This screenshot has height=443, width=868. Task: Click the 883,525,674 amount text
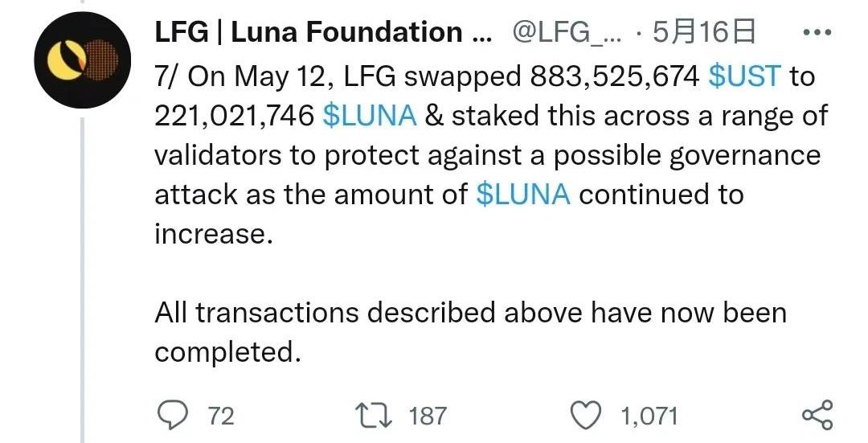pos(616,76)
